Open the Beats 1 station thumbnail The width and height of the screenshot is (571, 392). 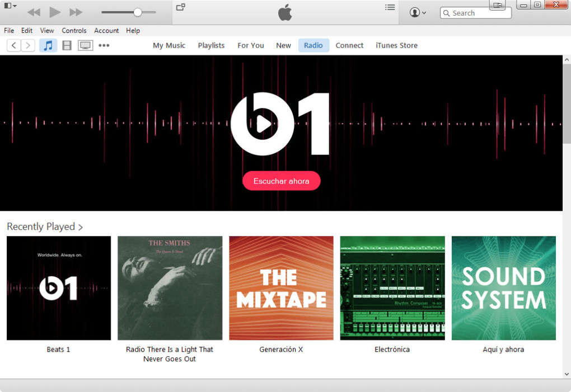pyautogui.click(x=59, y=288)
